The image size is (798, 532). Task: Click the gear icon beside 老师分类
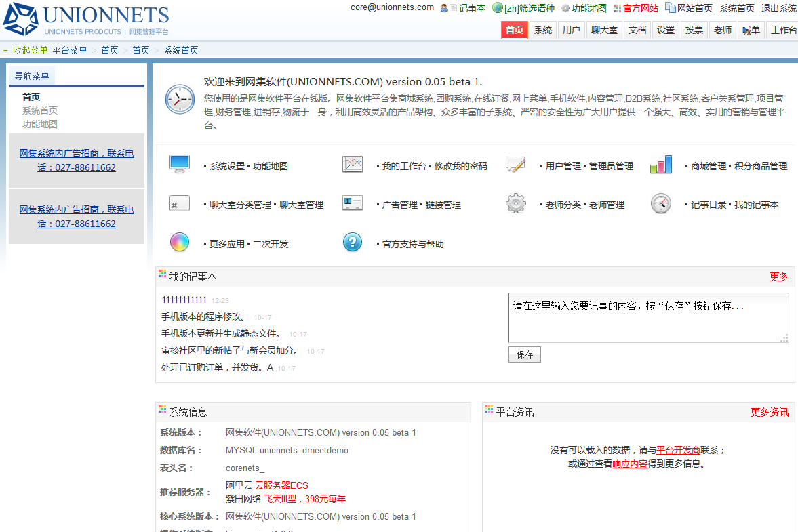coord(516,204)
